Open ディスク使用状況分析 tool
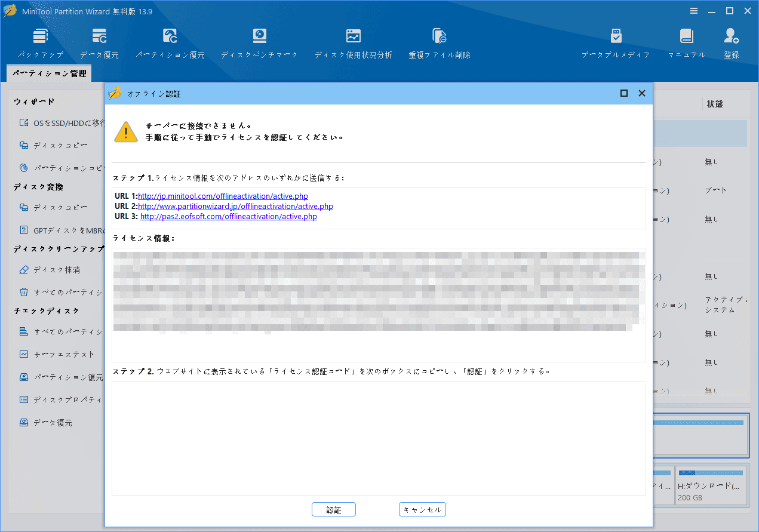Image resolution: width=759 pixels, height=532 pixels. coord(354,44)
